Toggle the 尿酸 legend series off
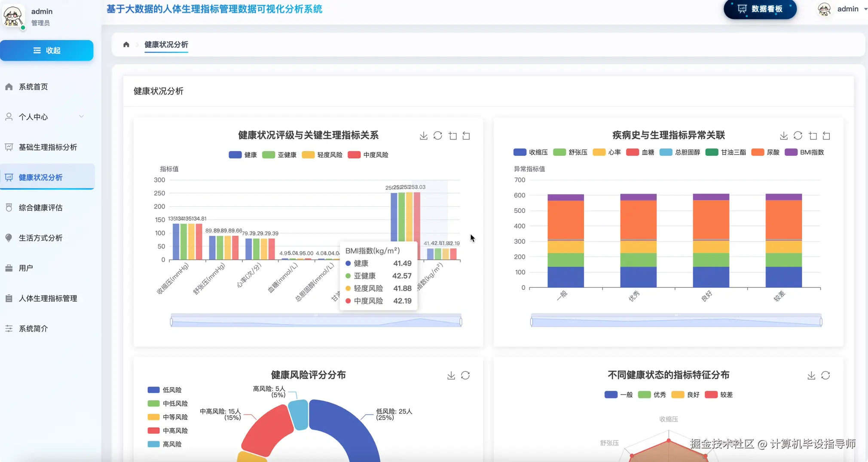The image size is (868, 462). [765, 152]
